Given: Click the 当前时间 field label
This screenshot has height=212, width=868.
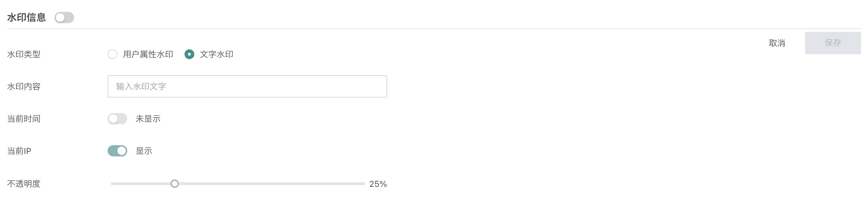Looking at the screenshot, I should coord(24,119).
